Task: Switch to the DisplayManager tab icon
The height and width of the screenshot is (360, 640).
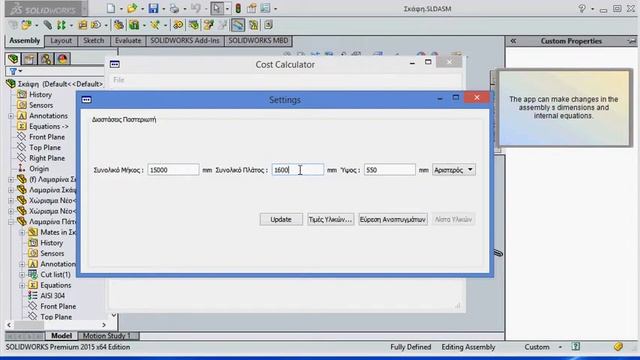Action: coord(62,59)
